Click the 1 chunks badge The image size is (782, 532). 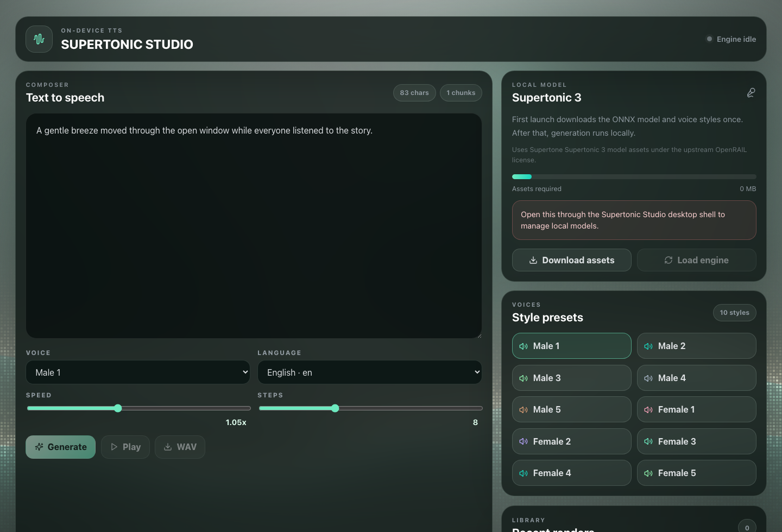461,93
